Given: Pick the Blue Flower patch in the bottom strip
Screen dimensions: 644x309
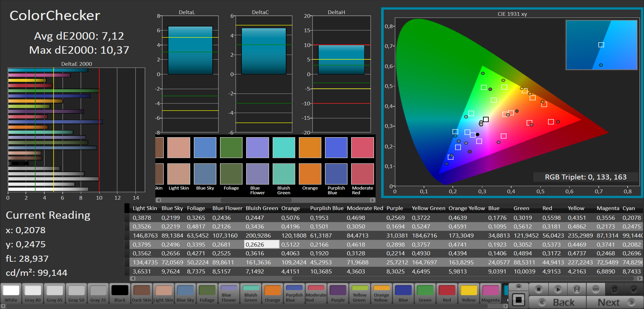Looking at the screenshot, I should point(229,293).
